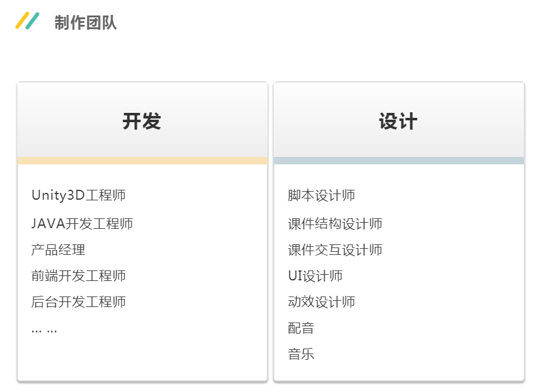Select the 产品经理 role
This screenshot has width=535, height=392.
(x=58, y=250)
